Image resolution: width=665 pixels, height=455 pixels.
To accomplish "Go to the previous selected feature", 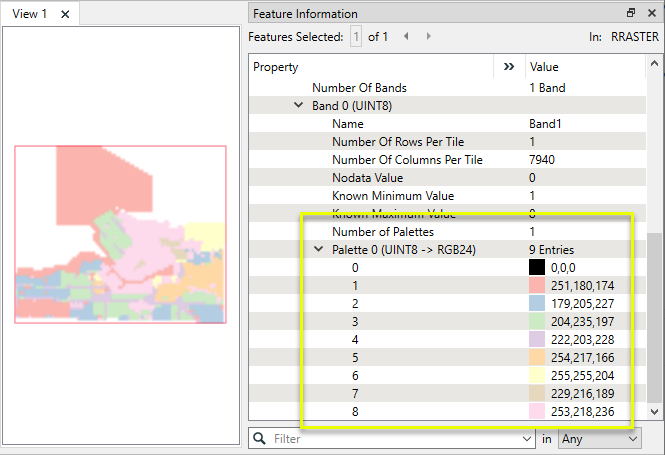I will pos(407,36).
